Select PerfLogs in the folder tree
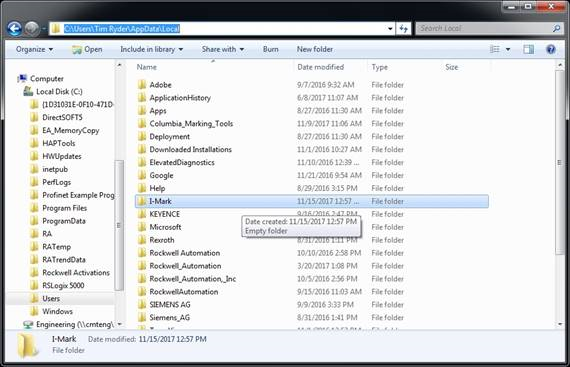Screen dimensions: 570x367 coord(56,182)
